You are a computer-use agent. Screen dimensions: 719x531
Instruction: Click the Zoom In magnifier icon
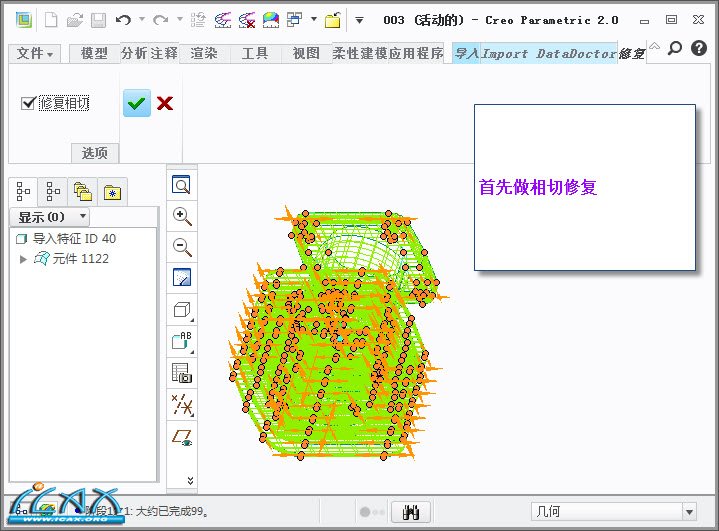pos(182,216)
